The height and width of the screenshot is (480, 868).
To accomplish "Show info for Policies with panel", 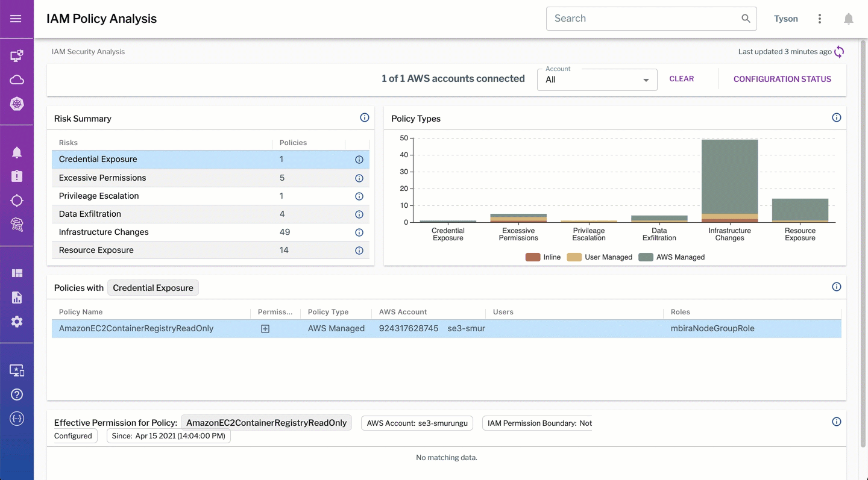I will point(837,287).
